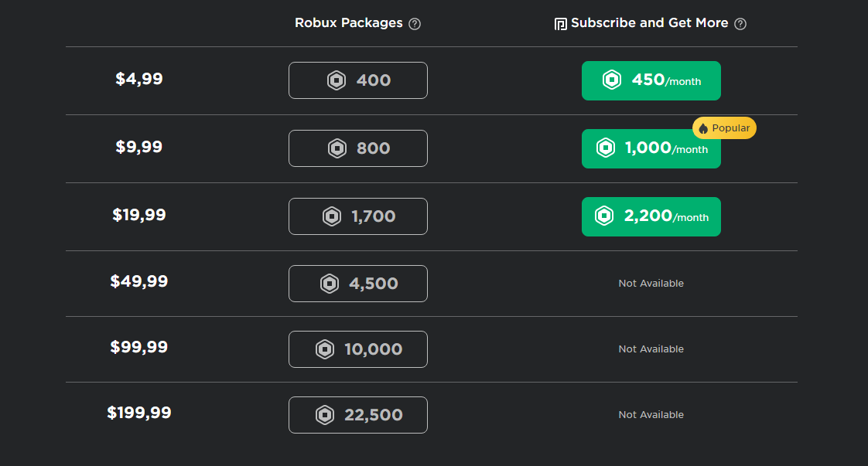This screenshot has width=868, height=466.
Task: Subscribe to the 1,000/month Robux plan
Action: click(x=651, y=148)
